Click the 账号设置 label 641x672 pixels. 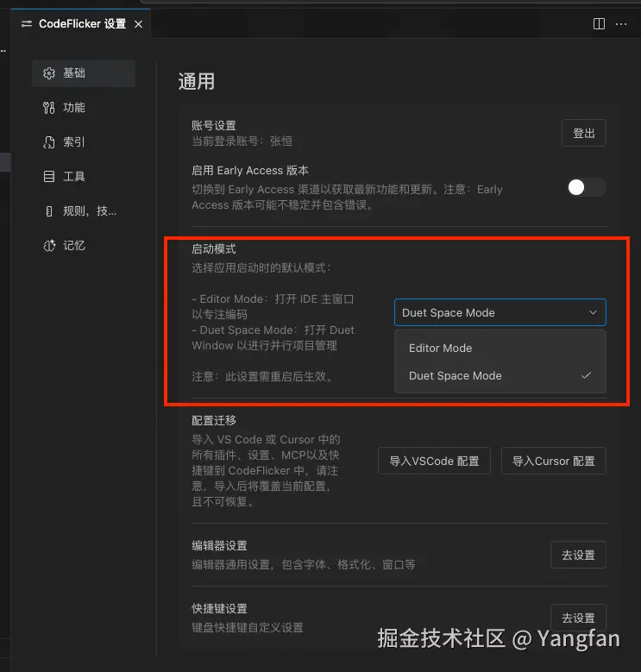[x=214, y=126]
